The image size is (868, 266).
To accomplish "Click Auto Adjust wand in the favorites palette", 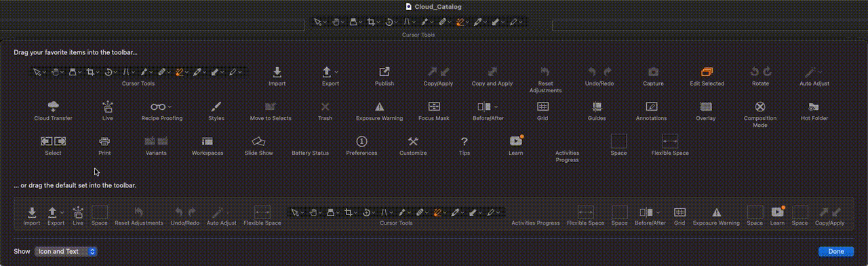I will [814, 76].
